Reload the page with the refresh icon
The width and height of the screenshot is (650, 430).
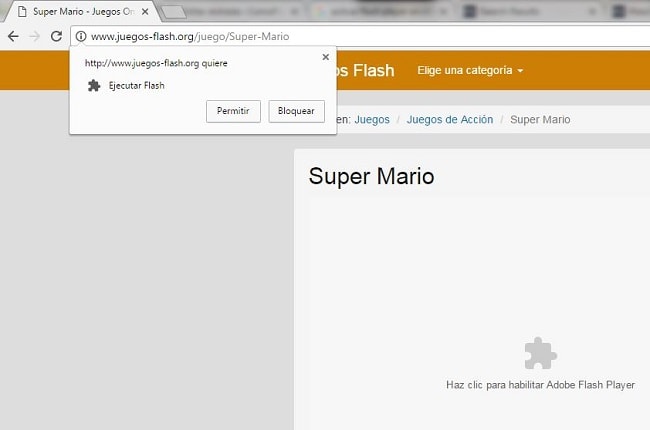(x=56, y=36)
